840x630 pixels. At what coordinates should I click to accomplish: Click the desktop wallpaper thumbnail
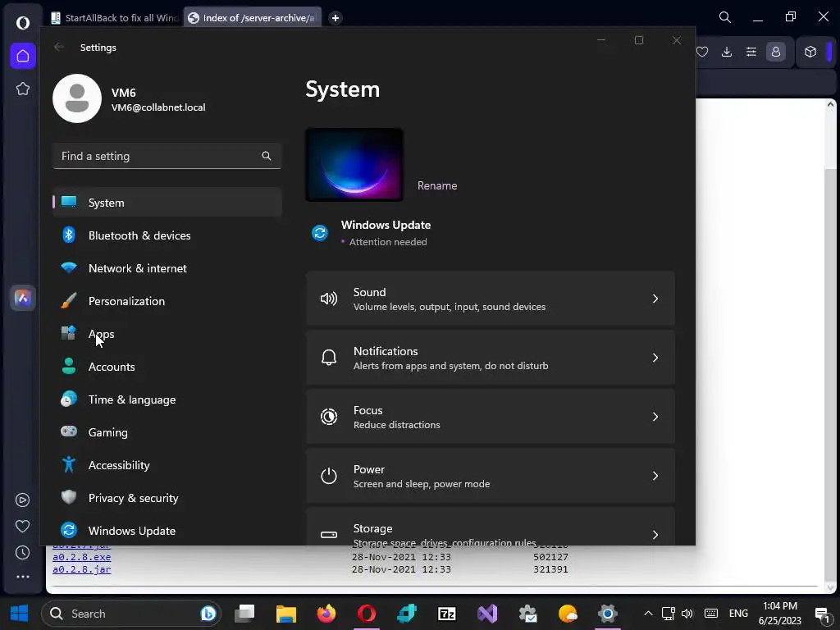[x=354, y=165]
